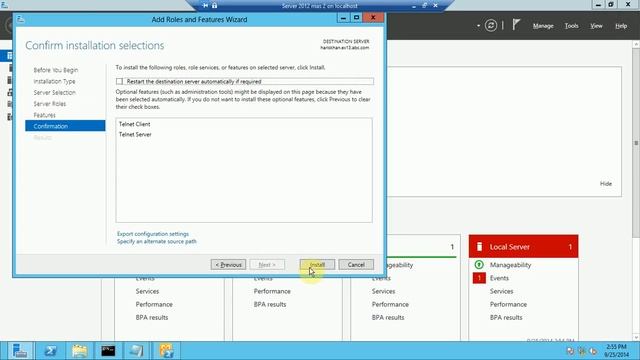
Task: Click the red Events count badge in Local Server
Action: [x=479, y=278]
